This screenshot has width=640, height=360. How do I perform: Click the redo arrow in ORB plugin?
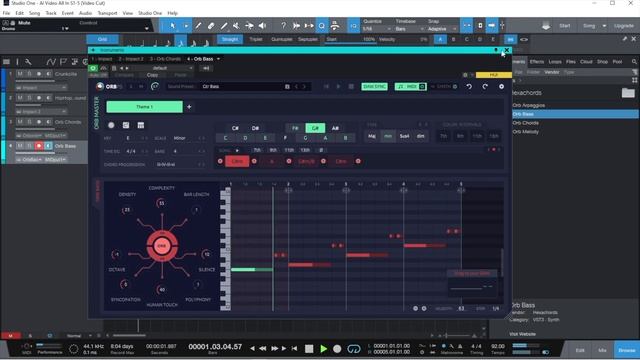[485, 87]
